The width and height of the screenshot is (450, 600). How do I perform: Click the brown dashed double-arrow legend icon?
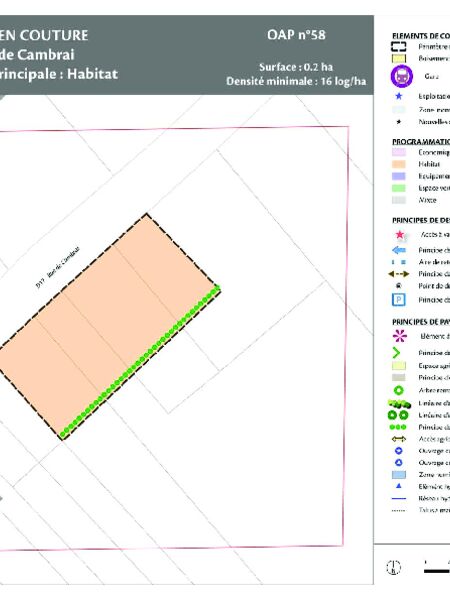click(x=399, y=274)
